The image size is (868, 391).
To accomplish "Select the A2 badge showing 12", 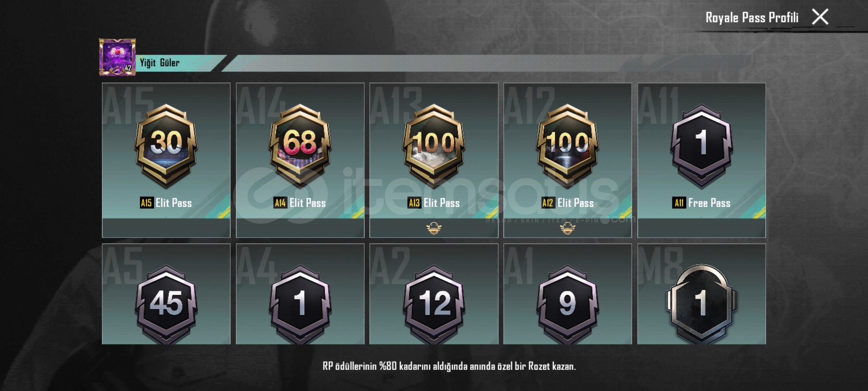I will [434, 304].
